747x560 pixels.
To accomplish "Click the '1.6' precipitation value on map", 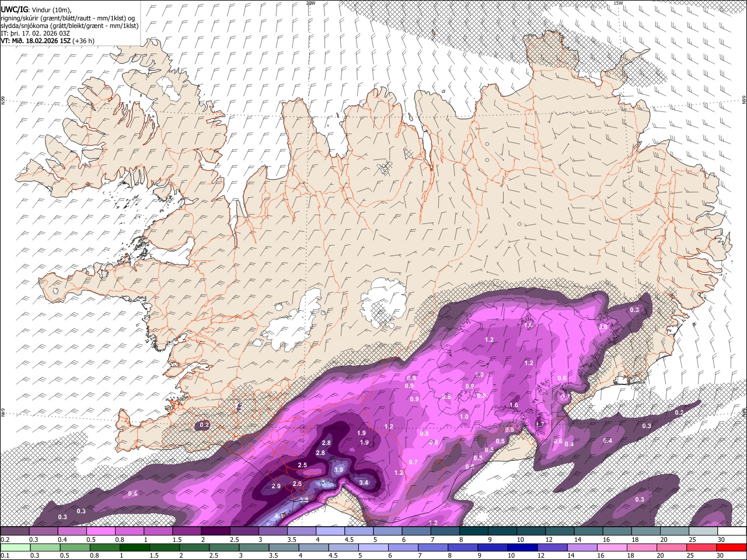I will (514, 405).
